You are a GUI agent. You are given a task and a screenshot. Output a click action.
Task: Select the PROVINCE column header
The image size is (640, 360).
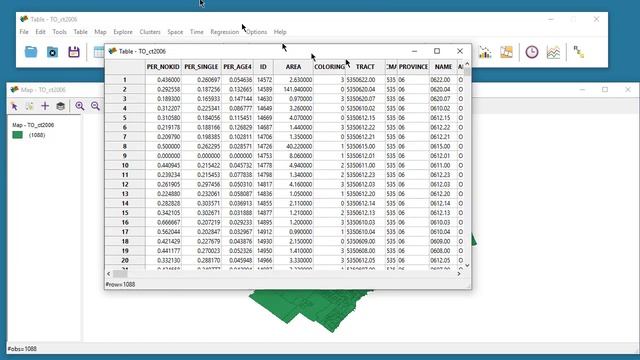413,67
